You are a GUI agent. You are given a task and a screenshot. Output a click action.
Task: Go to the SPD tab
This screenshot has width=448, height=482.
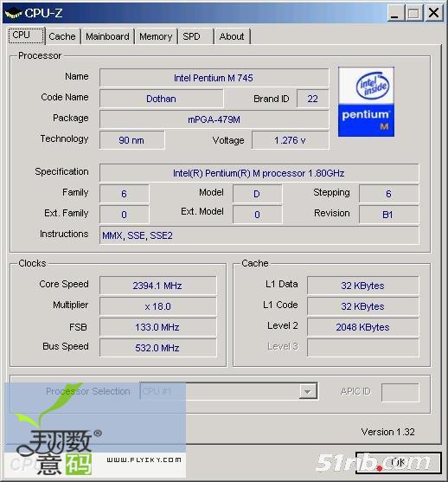(195, 36)
